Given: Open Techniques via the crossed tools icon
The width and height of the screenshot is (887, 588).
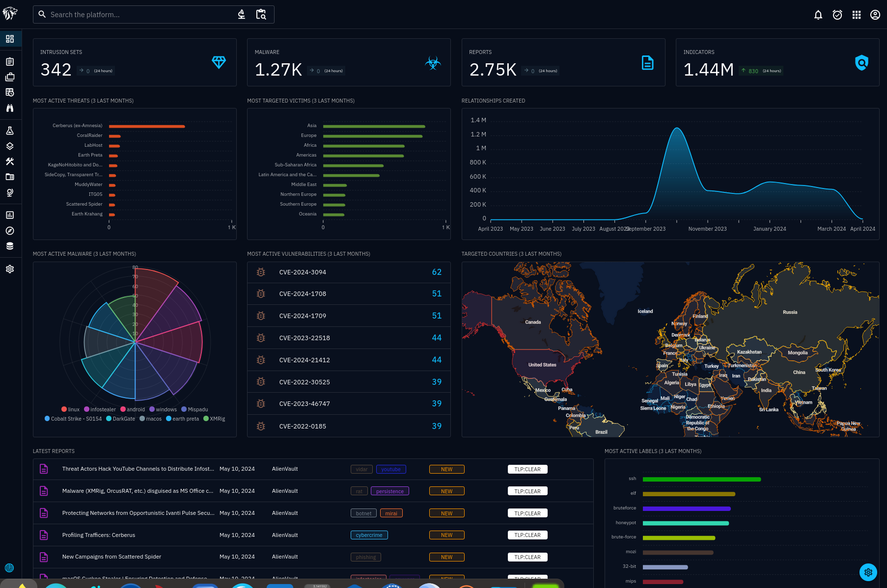Looking at the screenshot, I should (x=10, y=161).
